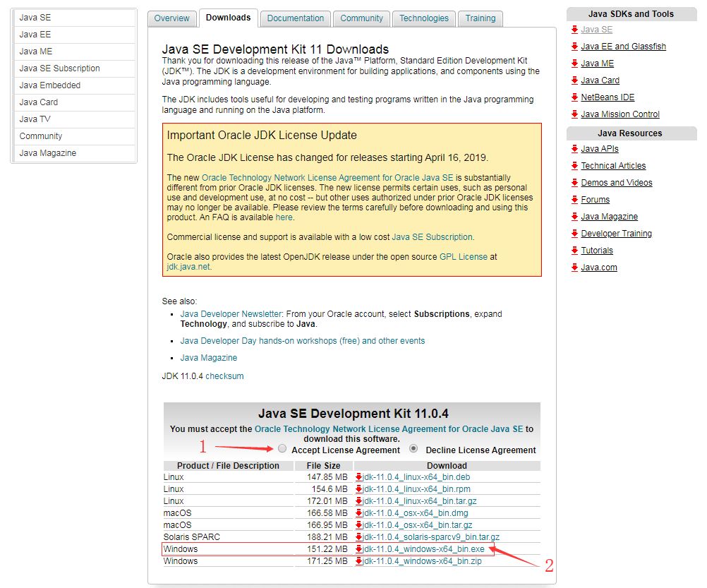707x588 pixels.
Task: Click download icon for linux-x64_bin.rpm
Action: pyautogui.click(x=359, y=489)
